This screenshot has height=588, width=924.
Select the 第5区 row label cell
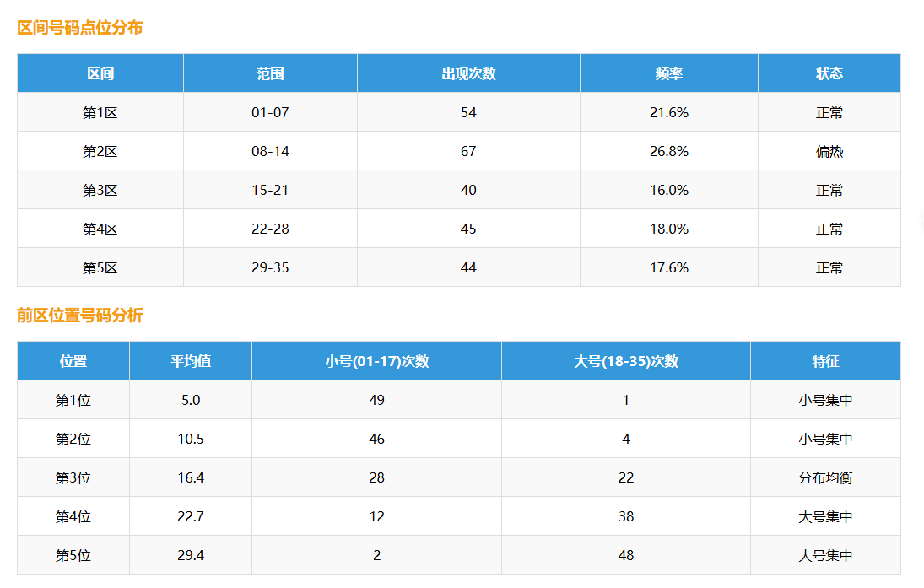click(100, 268)
